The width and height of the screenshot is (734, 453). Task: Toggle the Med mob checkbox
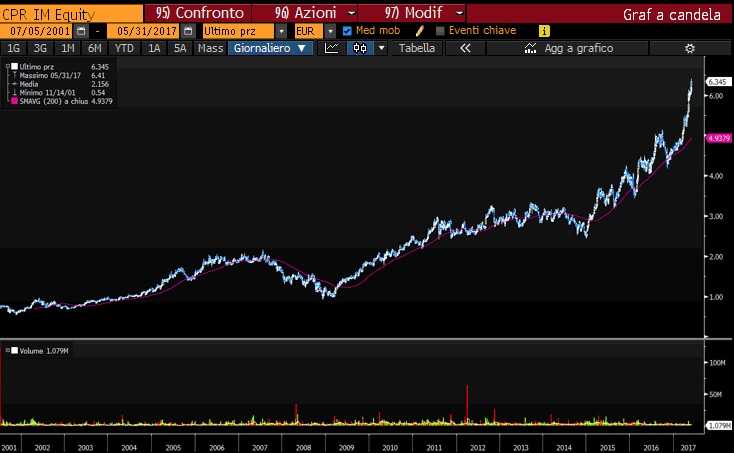347,31
